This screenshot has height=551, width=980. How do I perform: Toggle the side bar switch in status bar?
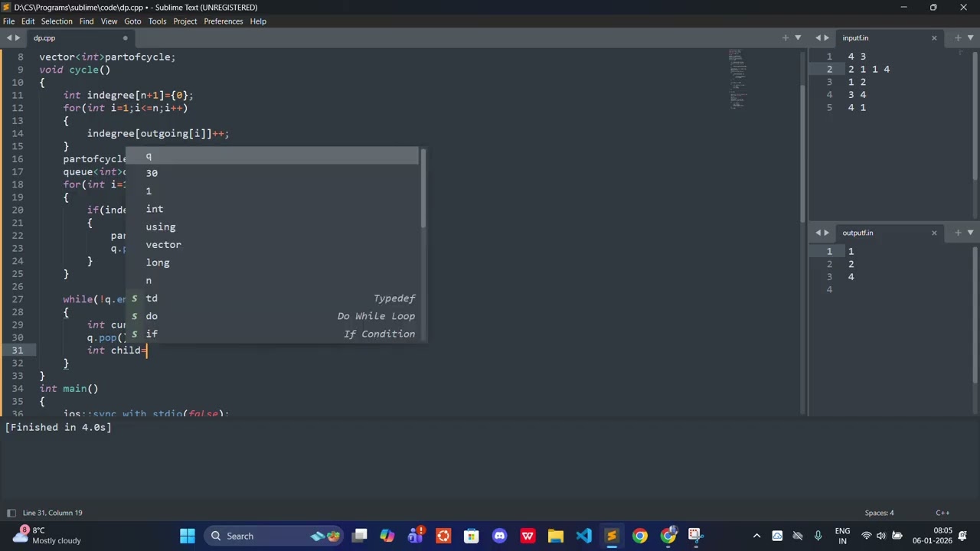point(11,513)
